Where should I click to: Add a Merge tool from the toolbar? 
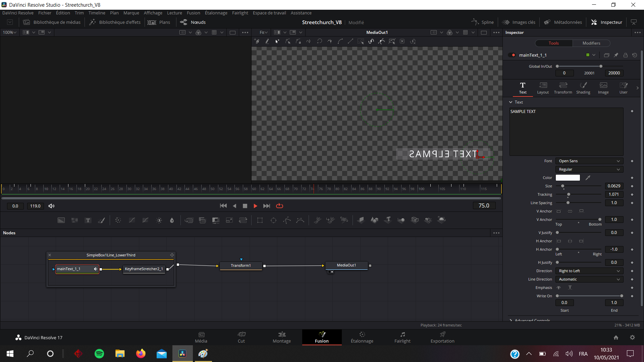coord(189,220)
